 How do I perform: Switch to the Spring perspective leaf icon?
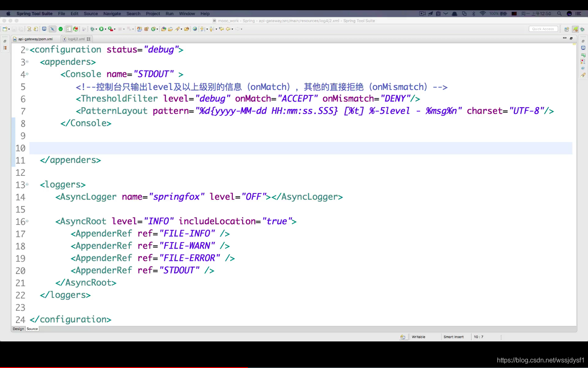point(575,29)
